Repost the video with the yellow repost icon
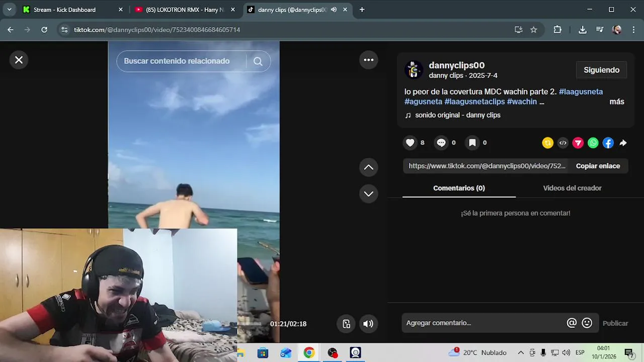Image resolution: width=644 pixels, height=362 pixels. [547, 143]
